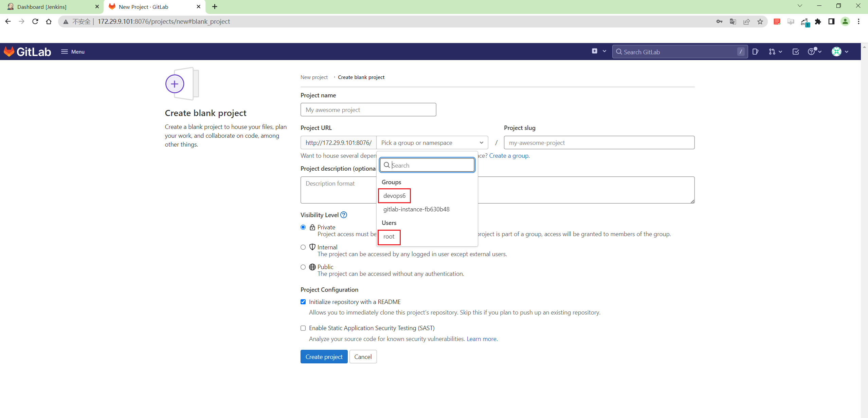Follow the Create a group link

click(x=509, y=156)
